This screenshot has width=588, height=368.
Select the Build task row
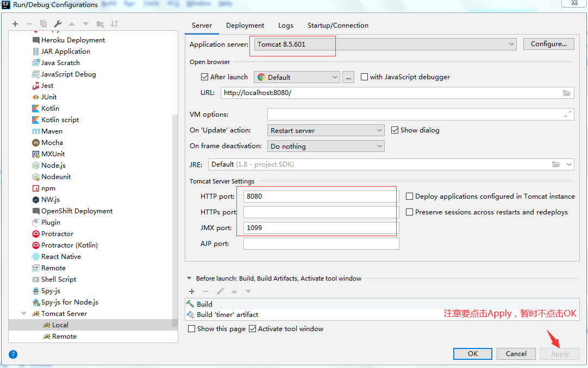coord(383,304)
